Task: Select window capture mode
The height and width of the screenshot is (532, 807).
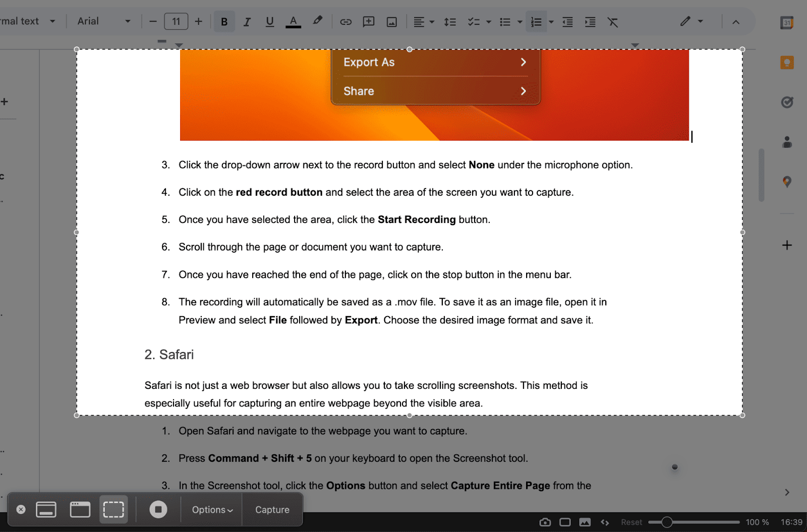Action: pyautogui.click(x=79, y=509)
